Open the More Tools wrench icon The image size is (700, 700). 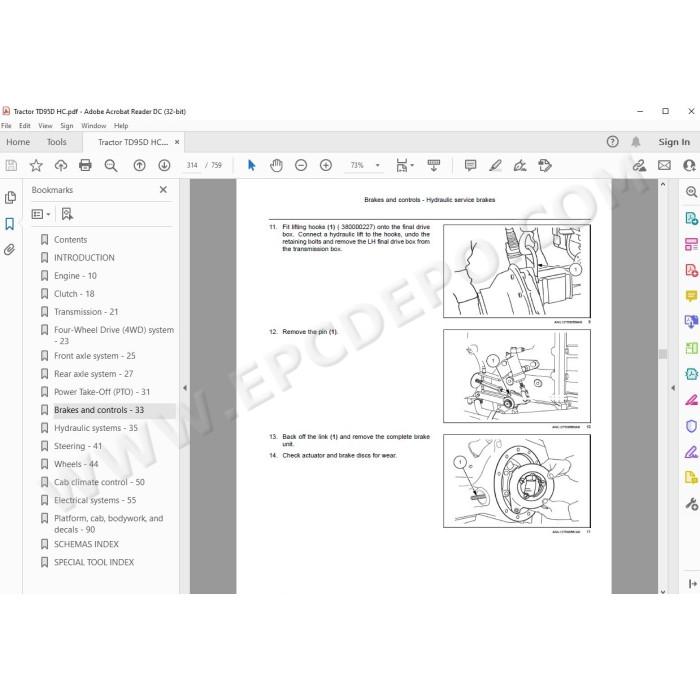691,504
